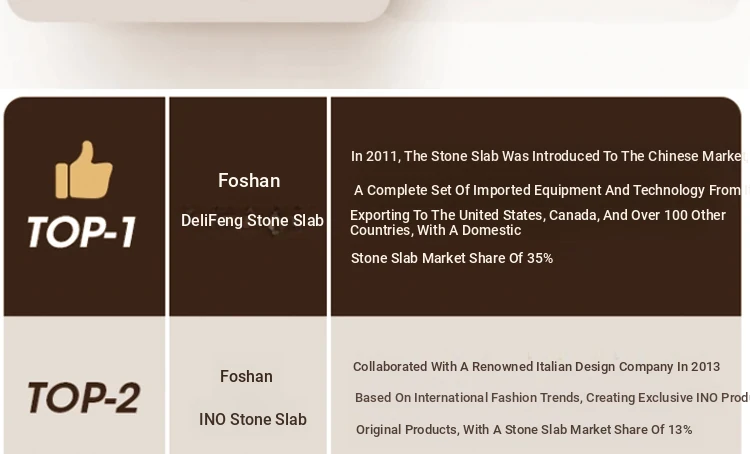This screenshot has width=750, height=454.
Task: Click the DeliFeng Stone Slab brand name
Action: [x=252, y=221]
